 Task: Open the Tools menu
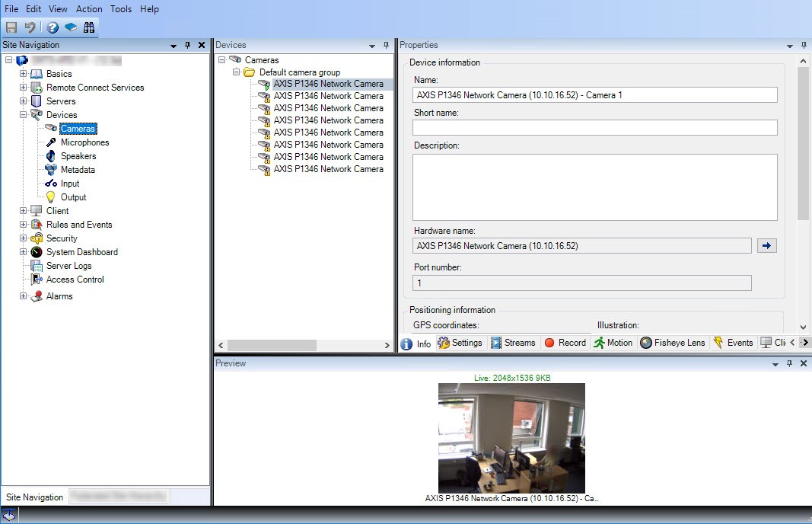(120, 9)
